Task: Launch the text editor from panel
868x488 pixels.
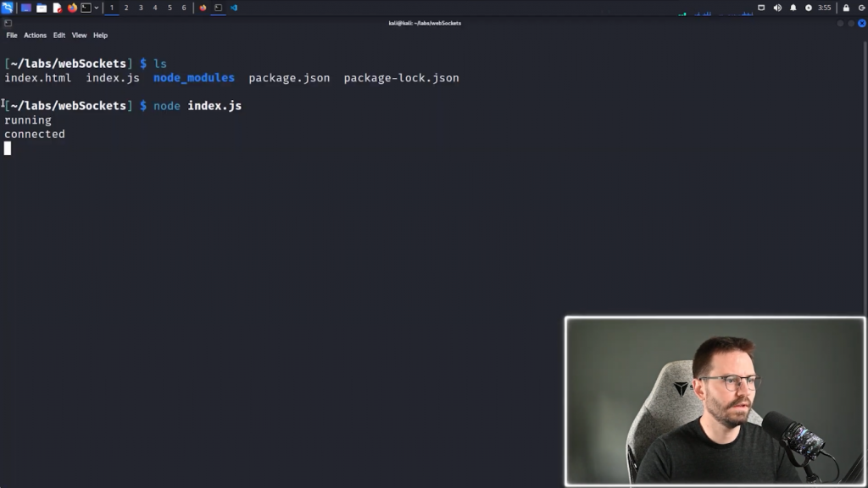Action: (x=57, y=8)
